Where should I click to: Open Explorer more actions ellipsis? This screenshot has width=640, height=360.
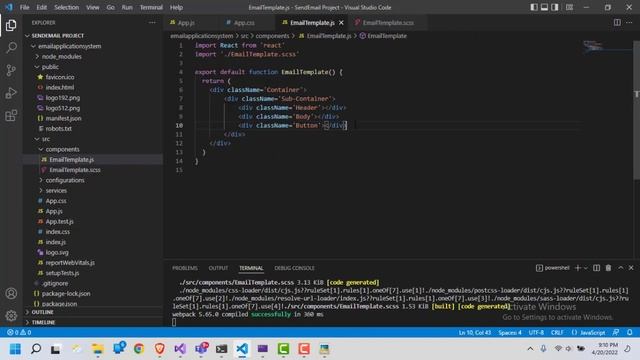[x=152, y=23]
